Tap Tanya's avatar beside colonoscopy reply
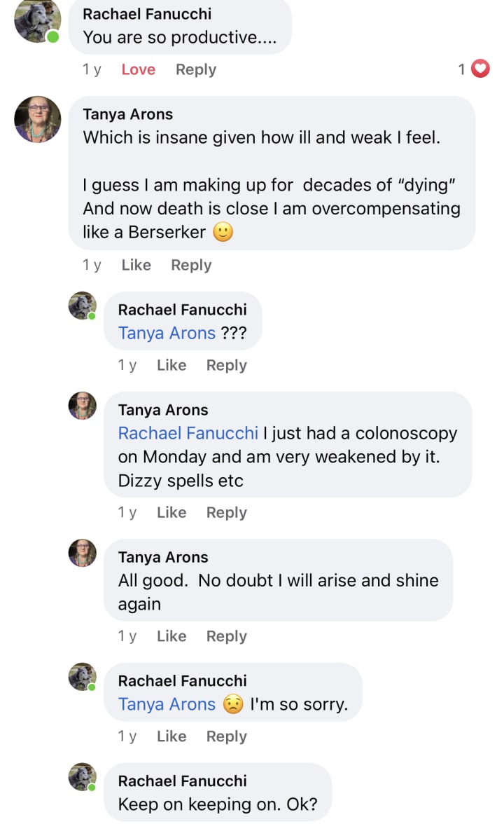 point(83,406)
